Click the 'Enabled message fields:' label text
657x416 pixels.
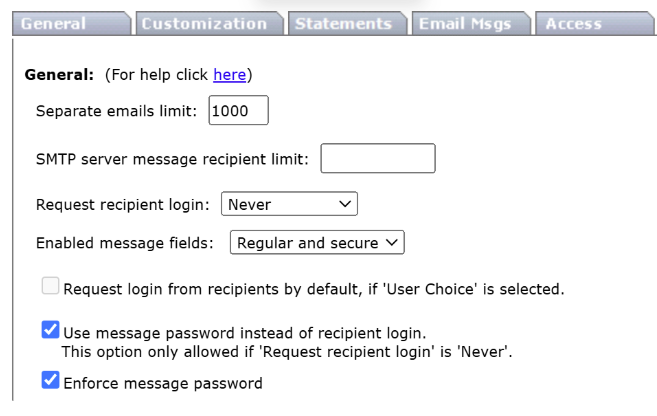click(x=125, y=243)
